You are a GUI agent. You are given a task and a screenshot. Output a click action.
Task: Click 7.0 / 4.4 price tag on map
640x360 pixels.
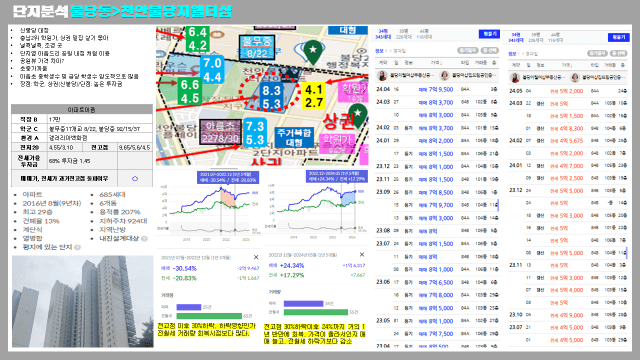[212, 70]
